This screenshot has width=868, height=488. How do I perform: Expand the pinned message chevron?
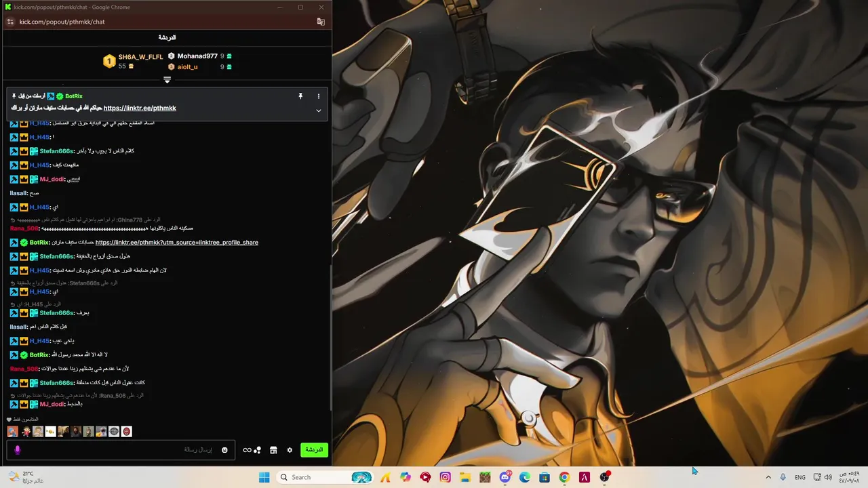click(319, 110)
